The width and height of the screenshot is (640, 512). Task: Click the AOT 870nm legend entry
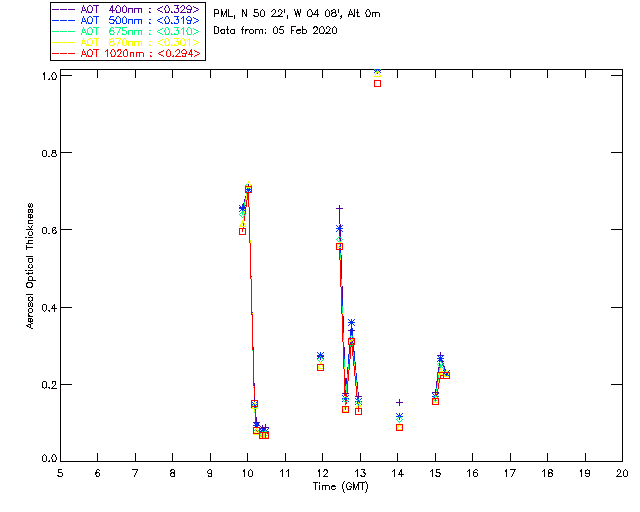126,42
